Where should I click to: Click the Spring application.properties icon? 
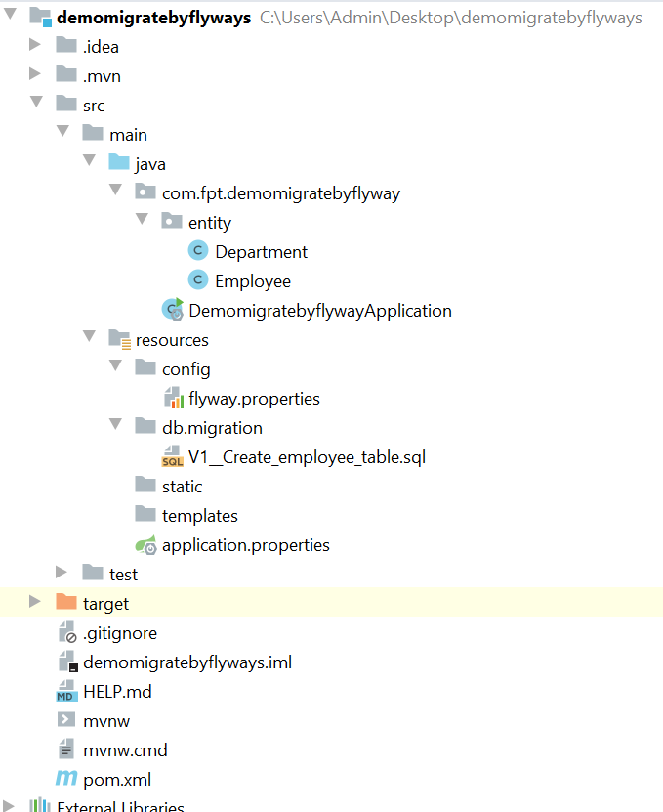145,545
